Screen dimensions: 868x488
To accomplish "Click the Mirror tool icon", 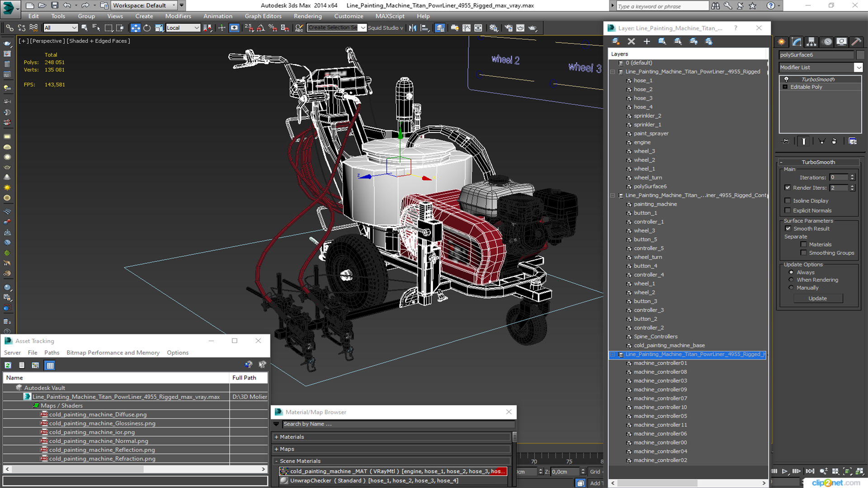I will pyautogui.click(x=412, y=28).
